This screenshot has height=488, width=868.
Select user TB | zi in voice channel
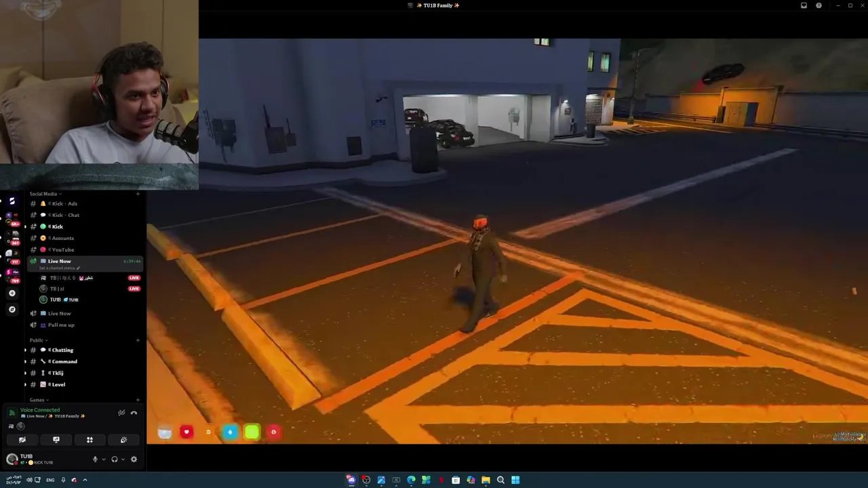pos(52,289)
